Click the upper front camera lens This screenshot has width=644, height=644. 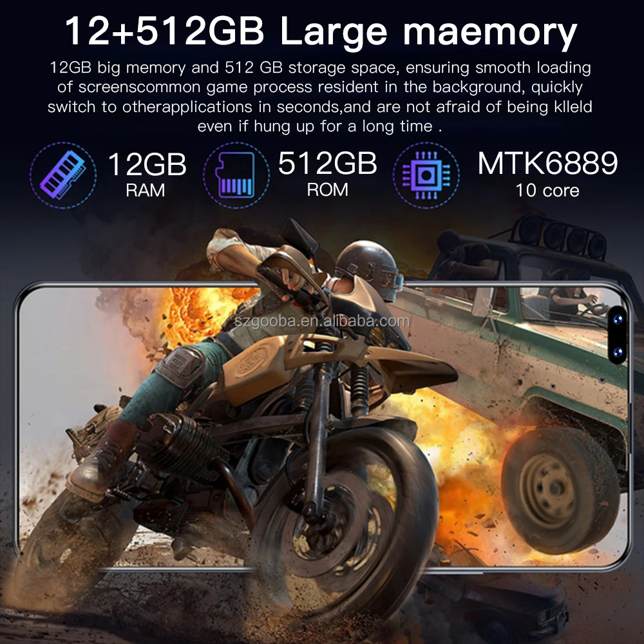618,319
